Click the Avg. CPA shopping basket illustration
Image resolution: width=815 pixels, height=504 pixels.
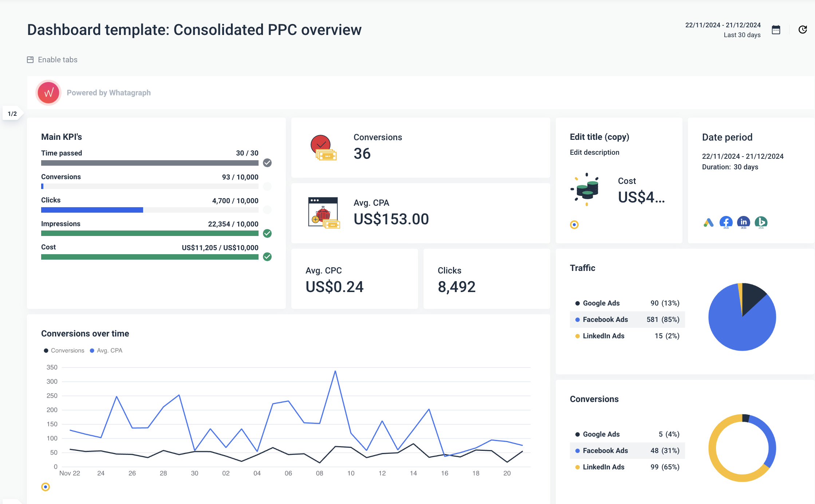pos(324,213)
